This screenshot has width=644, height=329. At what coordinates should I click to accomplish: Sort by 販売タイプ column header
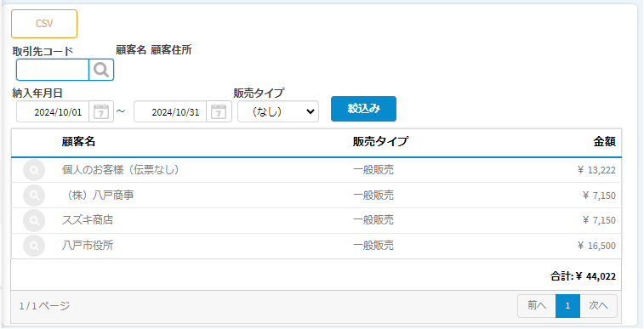coord(380,142)
